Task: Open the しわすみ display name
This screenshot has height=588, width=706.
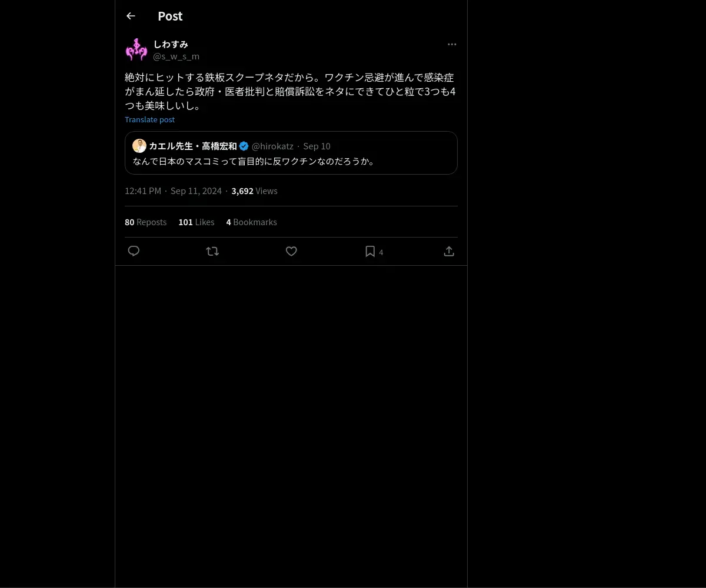Action: [x=171, y=44]
